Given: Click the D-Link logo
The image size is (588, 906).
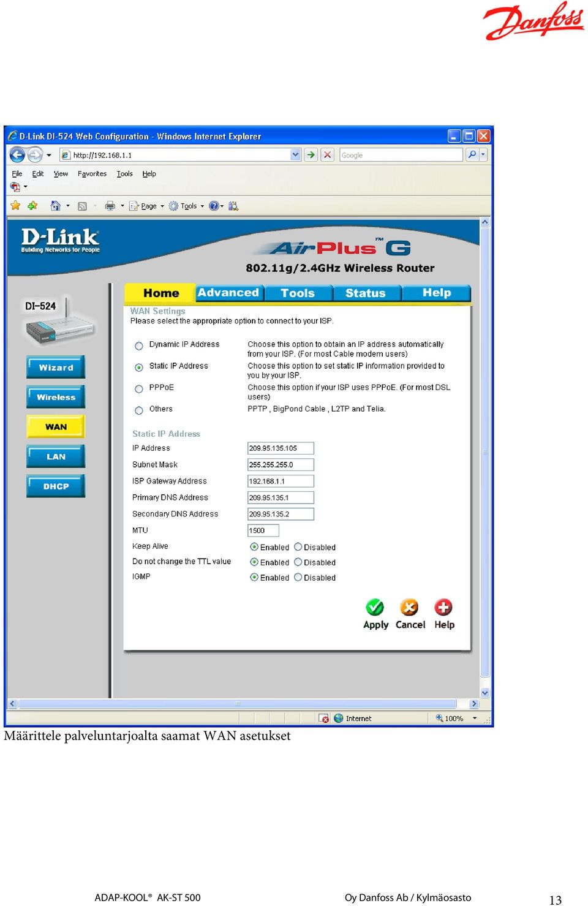Looking at the screenshot, I should pos(60,240).
